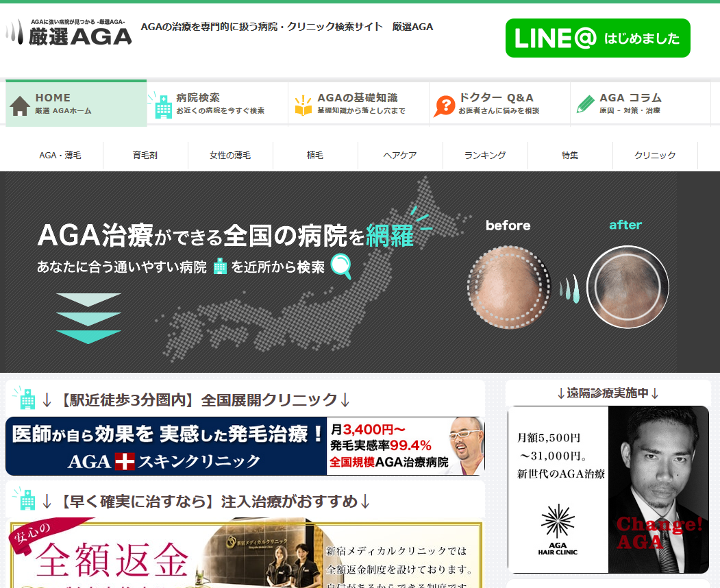Select the ヘアケア category menu item

coord(400,156)
